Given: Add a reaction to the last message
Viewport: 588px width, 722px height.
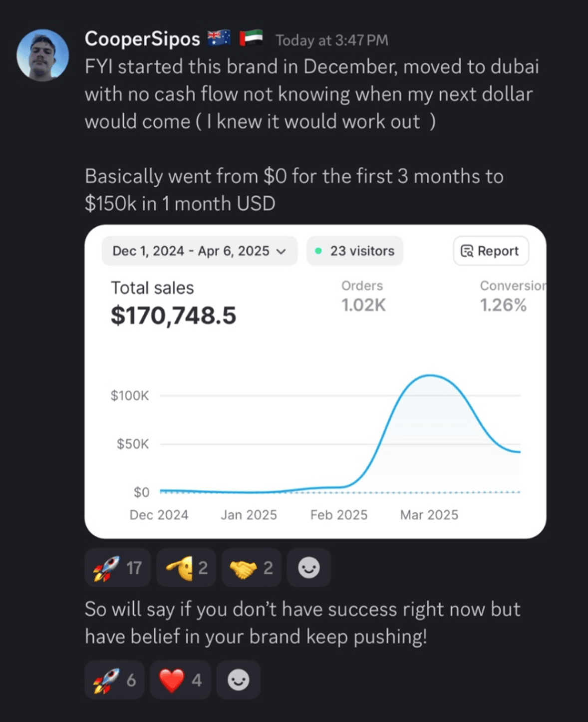Looking at the screenshot, I should pos(238,680).
